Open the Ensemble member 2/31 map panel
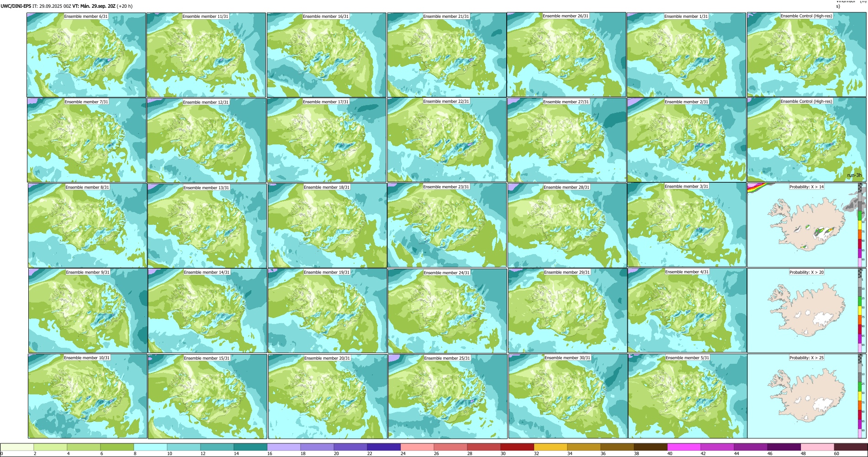 pos(687,140)
